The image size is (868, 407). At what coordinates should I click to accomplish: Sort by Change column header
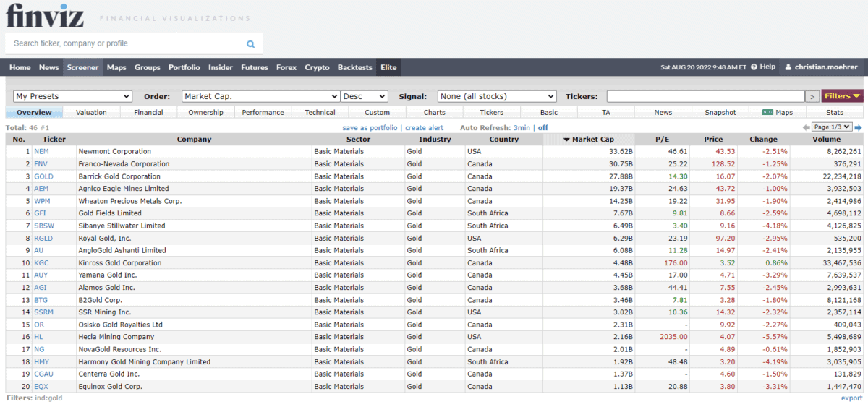pyautogui.click(x=763, y=140)
